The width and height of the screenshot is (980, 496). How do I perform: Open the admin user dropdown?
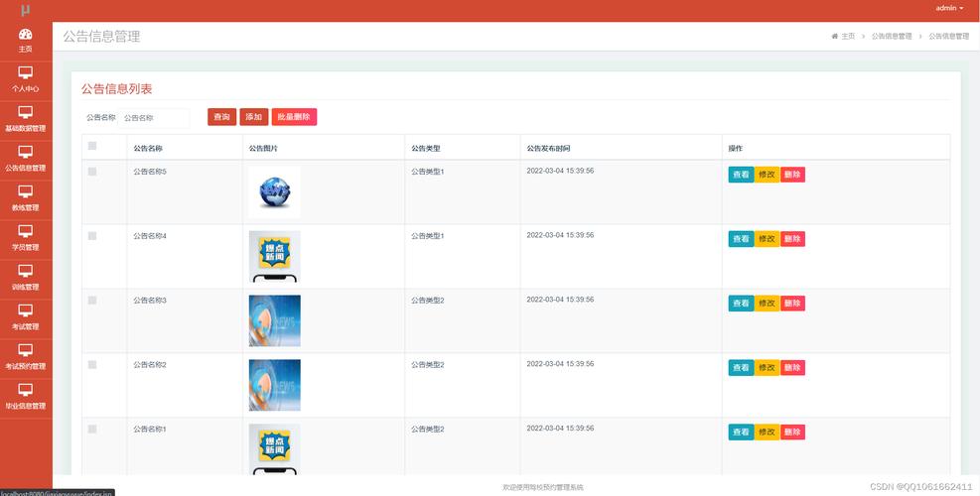949,8
